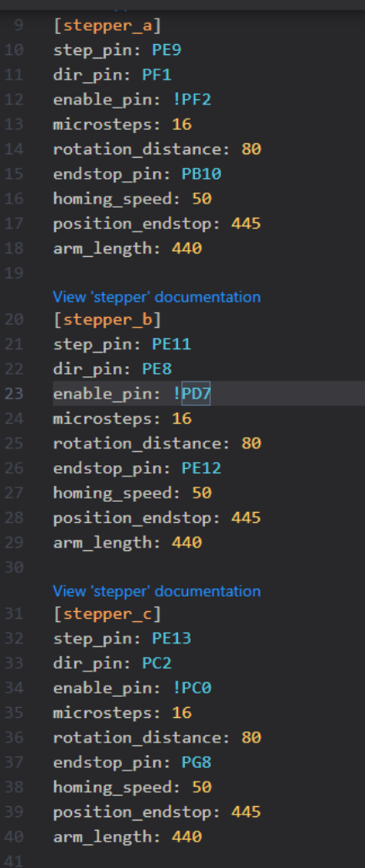
Task: Click the PC2 dir pin value
Action: [x=157, y=663]
